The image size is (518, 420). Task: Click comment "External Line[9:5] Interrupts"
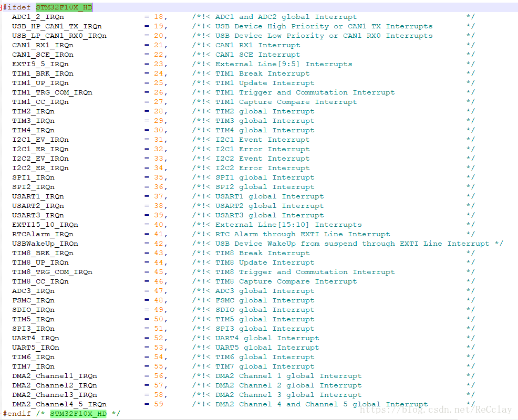(x=284, y=64)
